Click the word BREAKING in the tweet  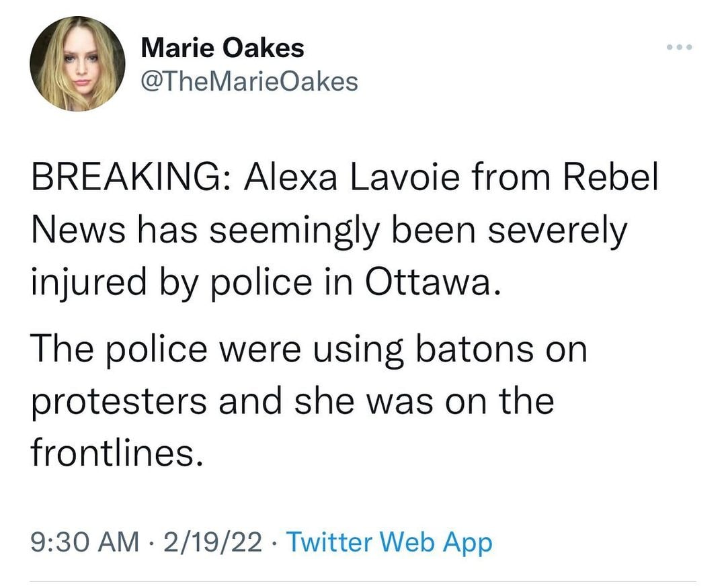coord(126,178)
